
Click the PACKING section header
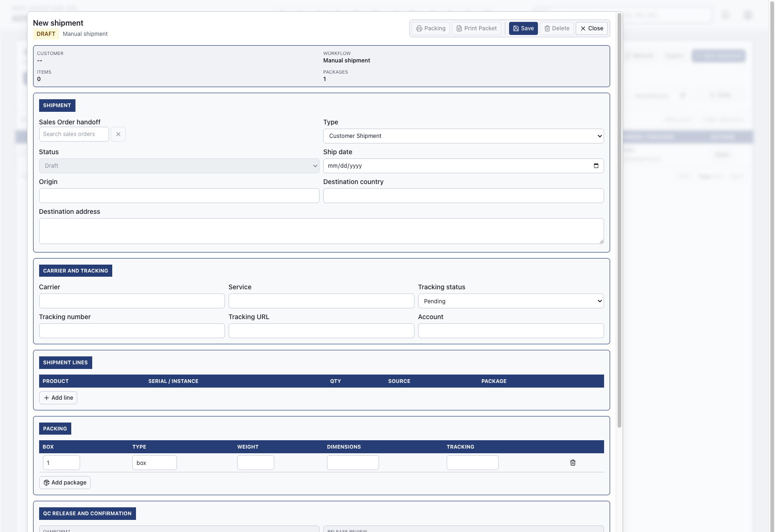tap(55, 429)
